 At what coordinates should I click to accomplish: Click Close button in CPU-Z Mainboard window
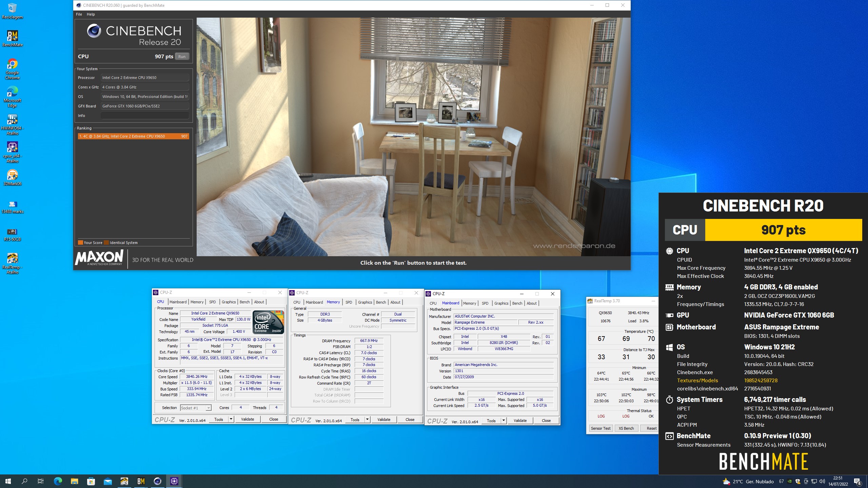(546, 421)
